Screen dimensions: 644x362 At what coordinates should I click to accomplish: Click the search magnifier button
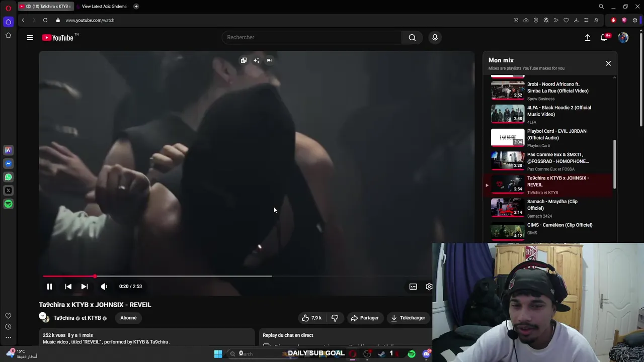coord(412,37)
